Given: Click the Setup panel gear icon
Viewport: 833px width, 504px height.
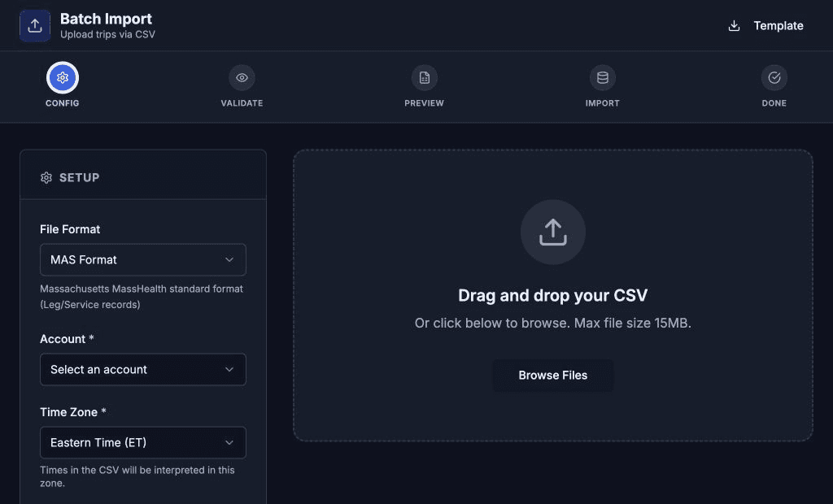Looking at the screenshot, I should pos(46,177).
